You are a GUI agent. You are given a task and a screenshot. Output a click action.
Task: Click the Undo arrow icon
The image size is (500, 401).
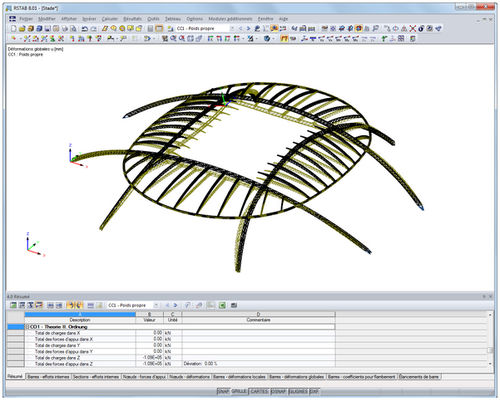click(x=85, y=29)
